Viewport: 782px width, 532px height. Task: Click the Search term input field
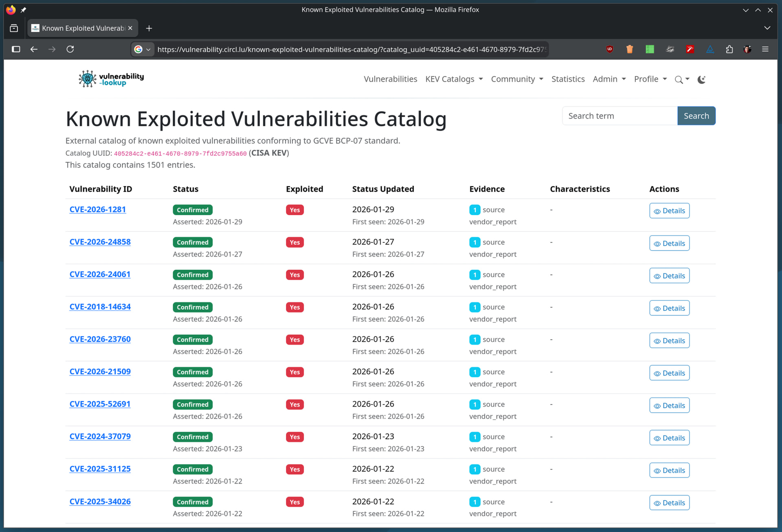pos(619,116)
